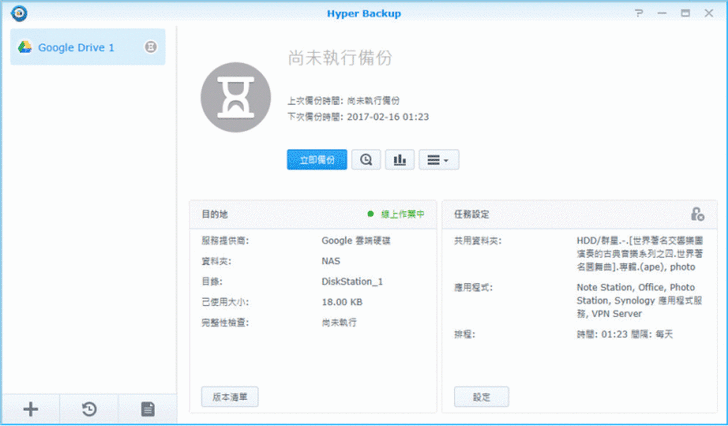Open the backup explorer magnifier icon
The width and height of the screenshot is (728, 426).
pos(366,160)
